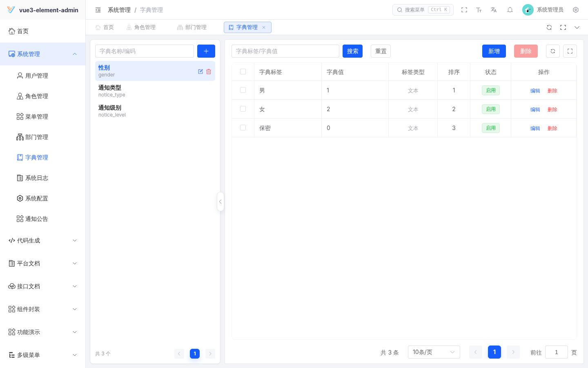Viewport: 588px width, 368px height.
Task: Click the user avatar icon
Action: [x=528, y=10]
